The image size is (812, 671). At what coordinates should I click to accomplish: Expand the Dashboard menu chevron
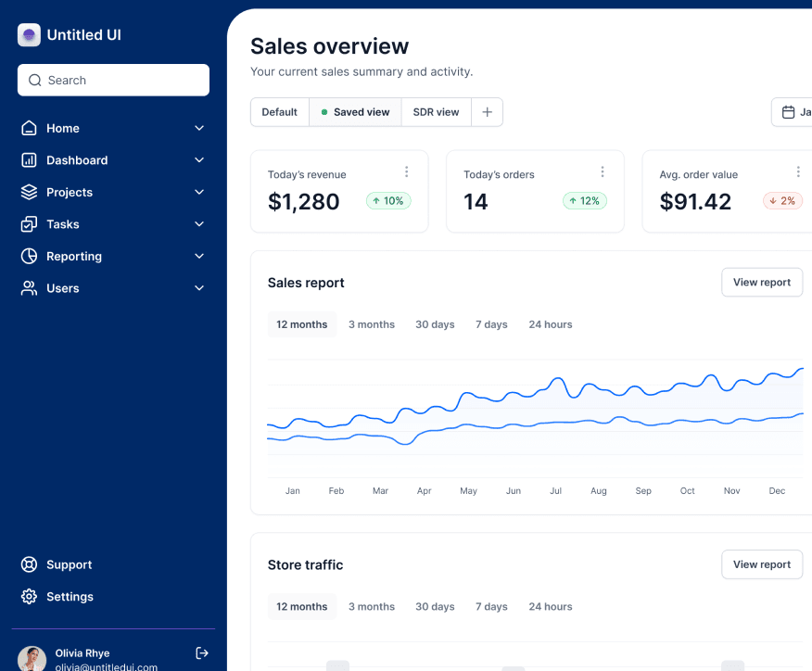tap(199, 160)
